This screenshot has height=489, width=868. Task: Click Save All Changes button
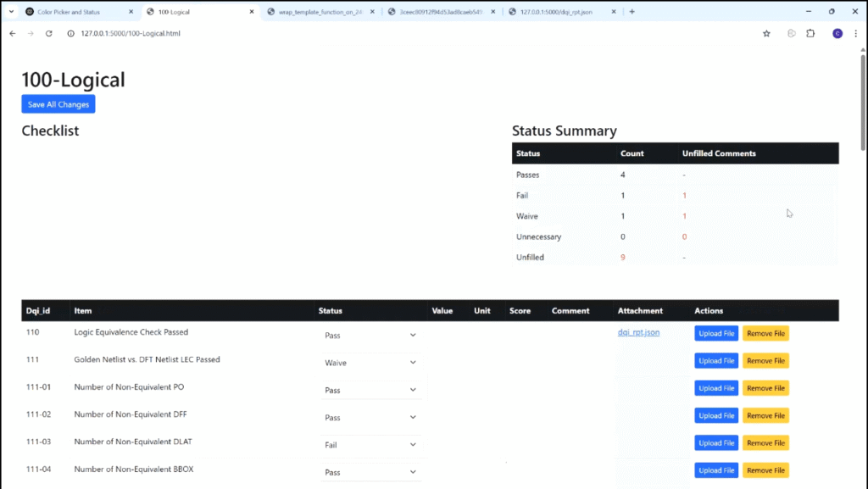tap(58, 104)
